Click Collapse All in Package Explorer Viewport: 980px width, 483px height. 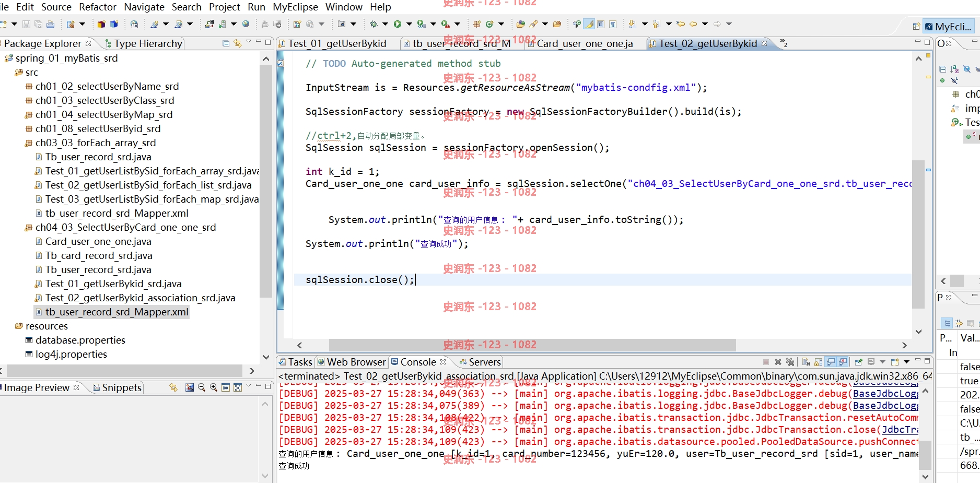pyautogui.click(x=226, y=43)
